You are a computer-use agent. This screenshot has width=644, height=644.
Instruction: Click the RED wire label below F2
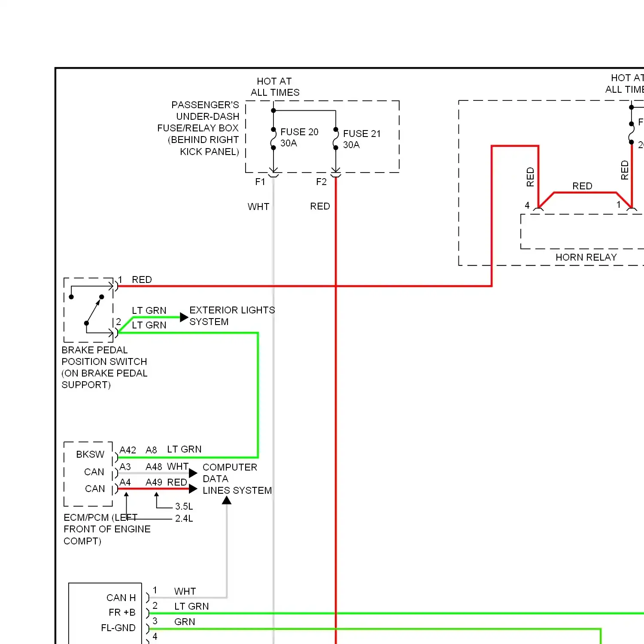pos(320,207)
